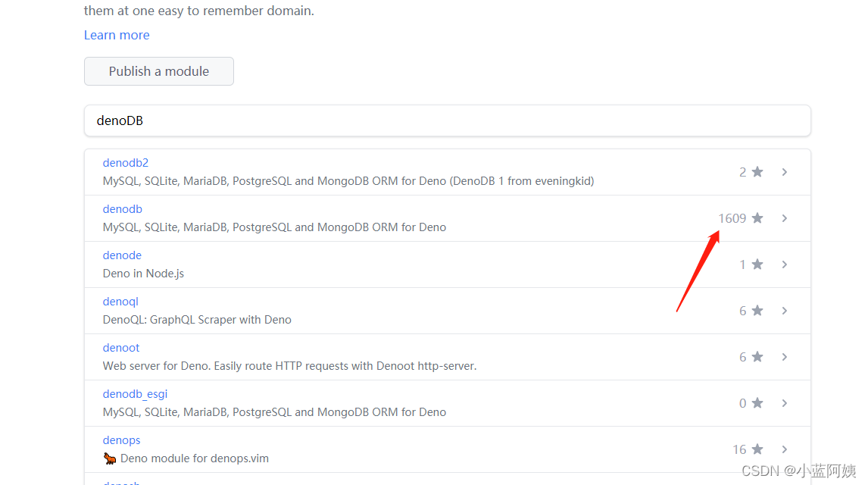This screenshot has width=868, height=485.
Task: Open the denodb module link
Action: point(123,209)
